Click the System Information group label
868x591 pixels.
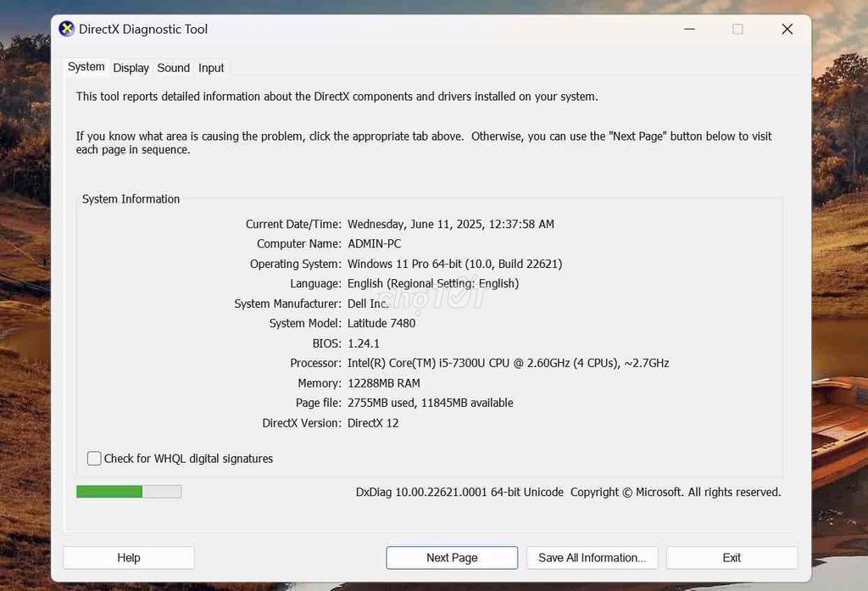pos(131,199)
